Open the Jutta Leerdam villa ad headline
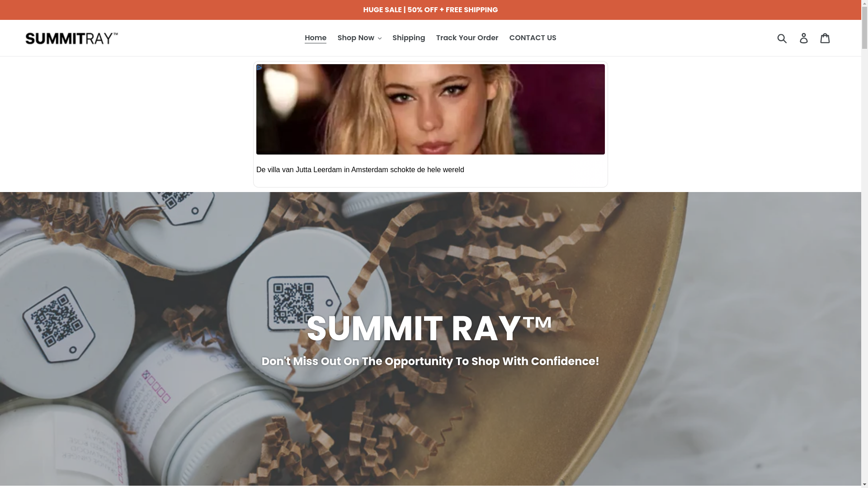 click(360, 170)
